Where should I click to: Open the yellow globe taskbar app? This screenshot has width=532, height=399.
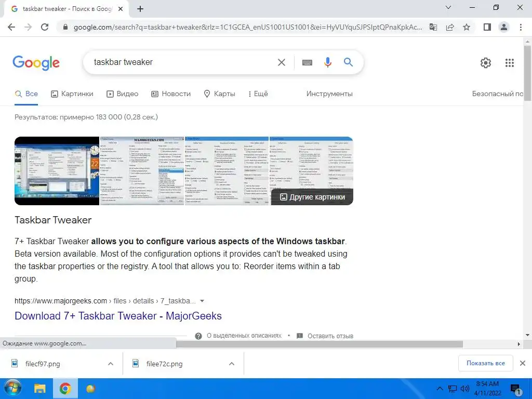90,389
